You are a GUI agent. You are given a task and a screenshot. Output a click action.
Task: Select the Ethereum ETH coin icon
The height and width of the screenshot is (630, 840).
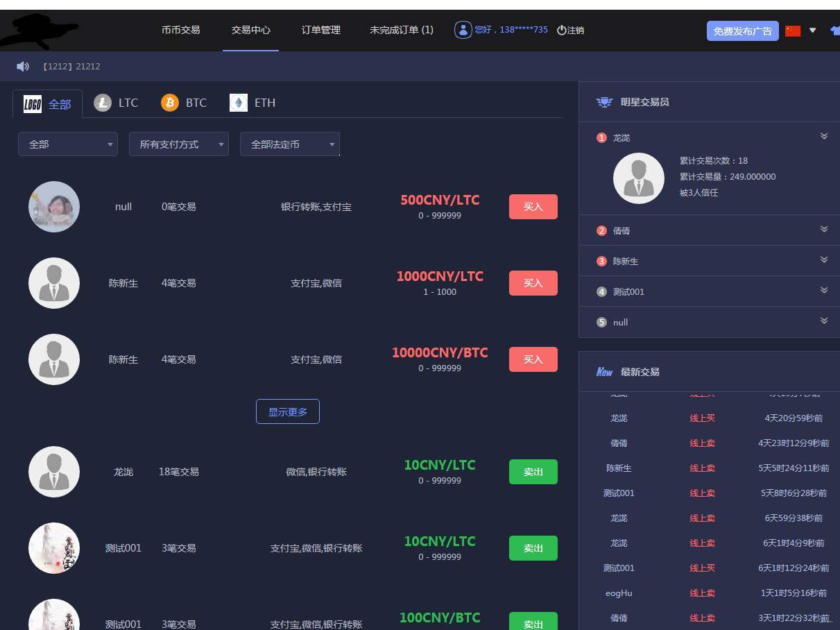point(239,103)
